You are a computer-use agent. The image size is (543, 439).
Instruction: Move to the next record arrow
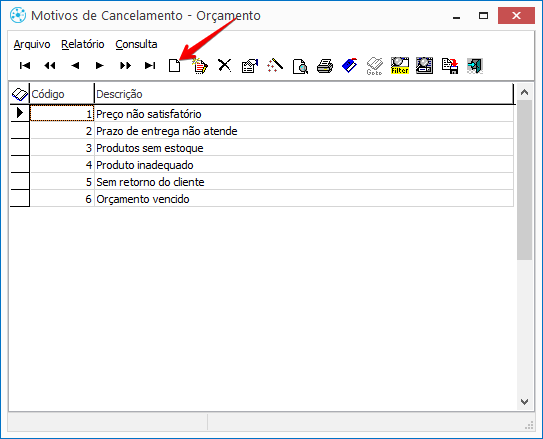(100, 65)
